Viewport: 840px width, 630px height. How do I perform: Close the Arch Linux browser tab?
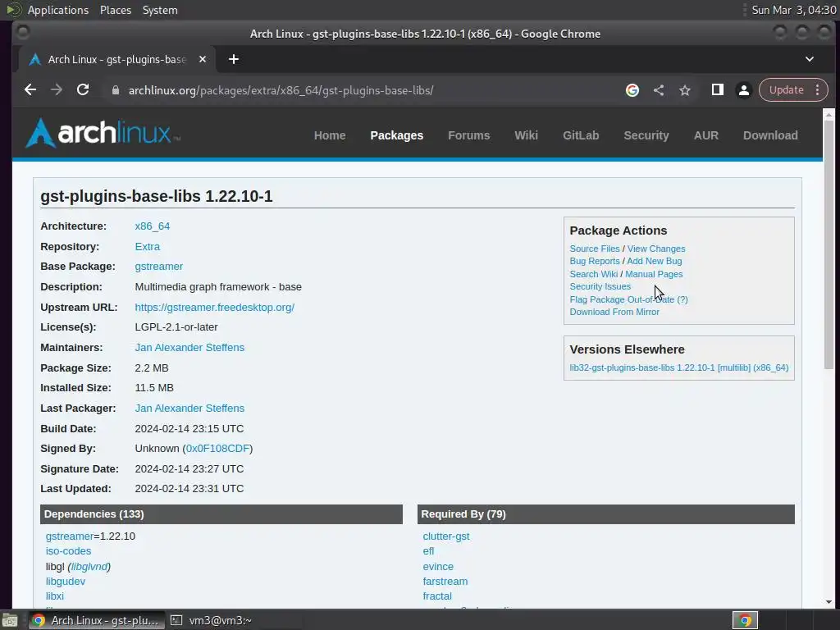coord(203,59)
